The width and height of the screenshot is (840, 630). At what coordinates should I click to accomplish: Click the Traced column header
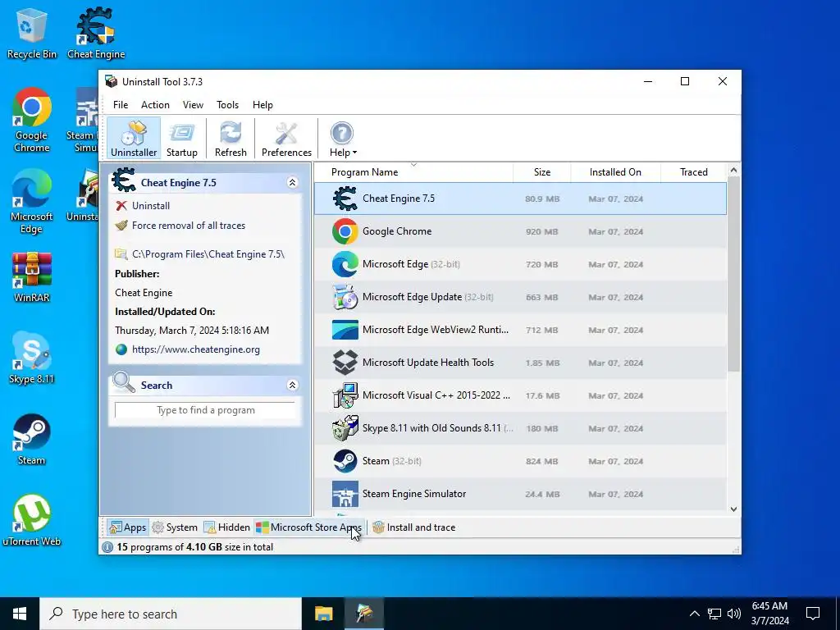(x=694, y=172)
